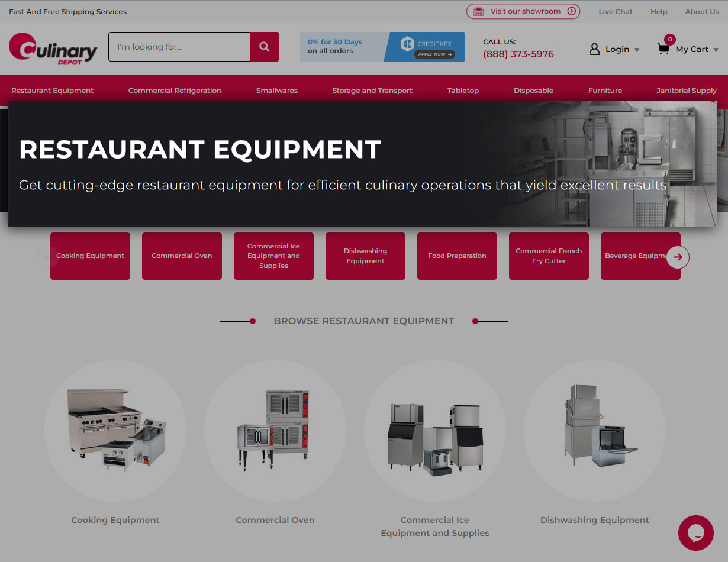The image size is (728, 562).
Task: Click the person icon next to Login
Action: (x=594, y=49)
